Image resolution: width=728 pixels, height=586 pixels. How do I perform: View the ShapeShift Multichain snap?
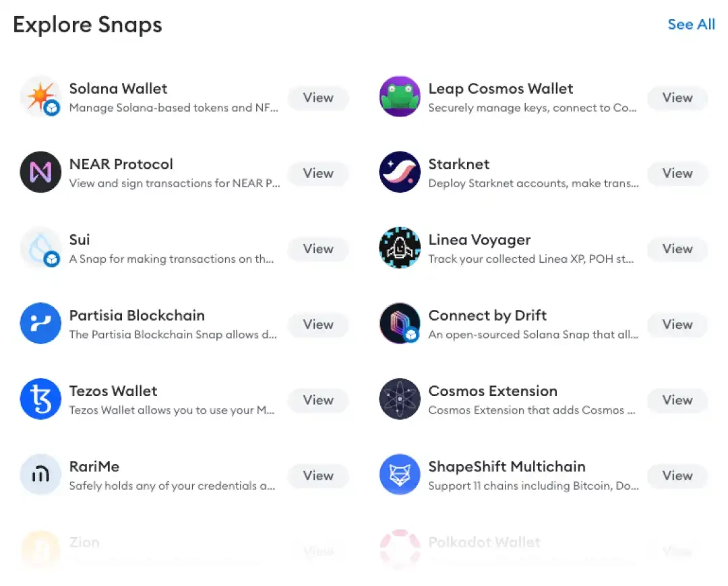pyautogui.click(x=677, y=476)
